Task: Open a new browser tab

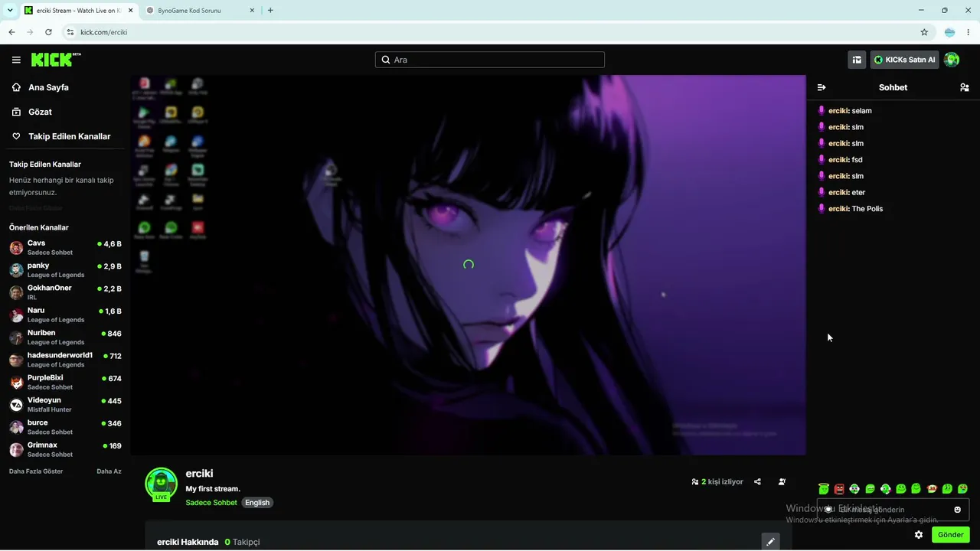Action: [270, 11]
